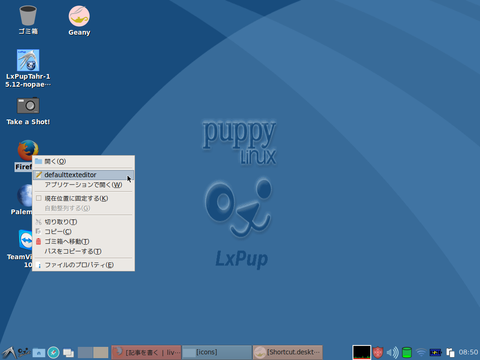This screenshot has height=360, width=480.
Task: Choose defaulttexteditor in the context menu
Action: coord(83,175)
